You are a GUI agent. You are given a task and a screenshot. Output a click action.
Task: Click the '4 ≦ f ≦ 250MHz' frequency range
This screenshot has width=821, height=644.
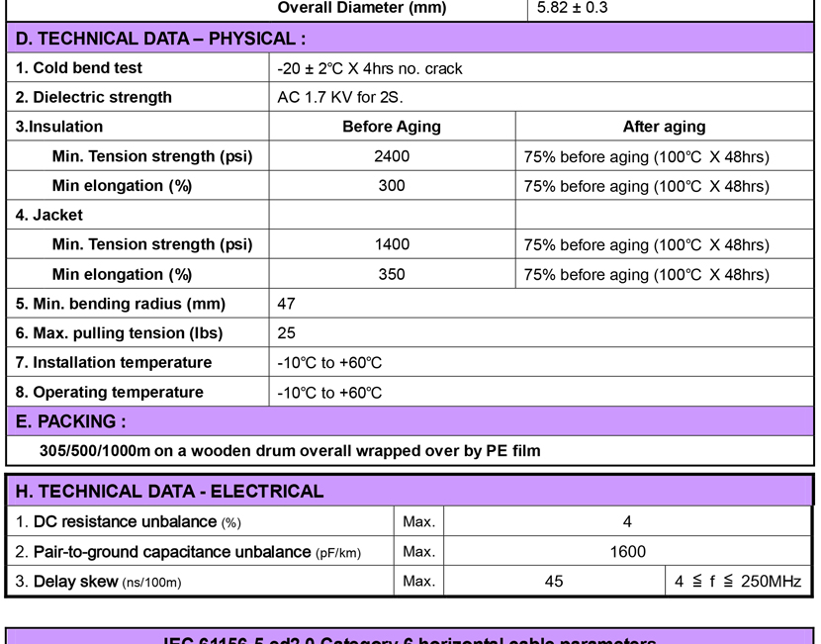pos(738,581)
